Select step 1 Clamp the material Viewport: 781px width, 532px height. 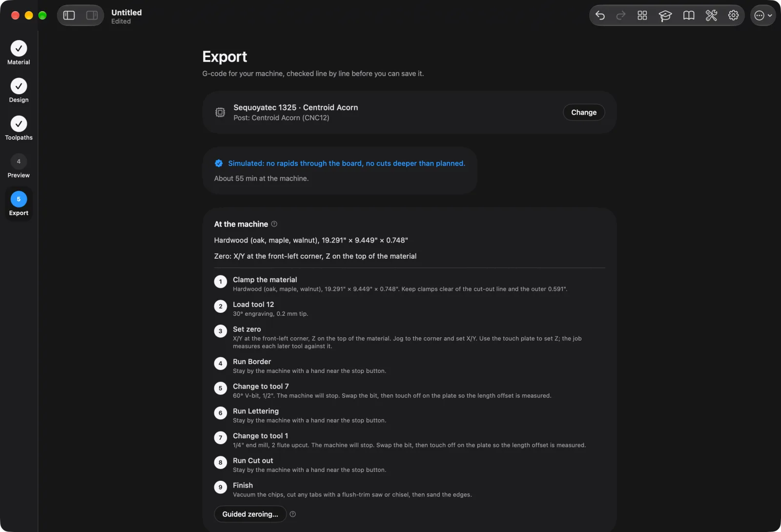(x=409, y=284)
